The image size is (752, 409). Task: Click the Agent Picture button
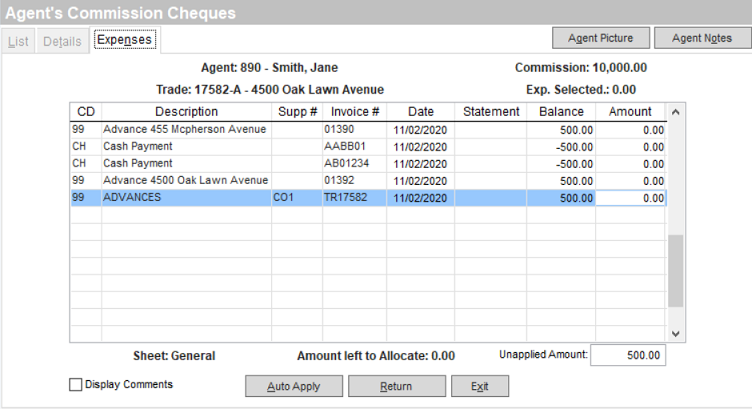(600, 38)
